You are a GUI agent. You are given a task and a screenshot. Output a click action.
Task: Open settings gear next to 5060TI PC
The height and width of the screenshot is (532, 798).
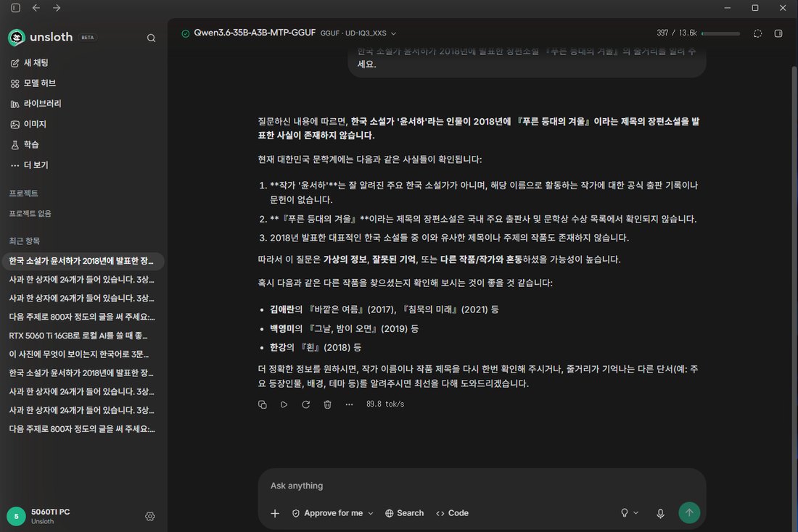[149, 516]
